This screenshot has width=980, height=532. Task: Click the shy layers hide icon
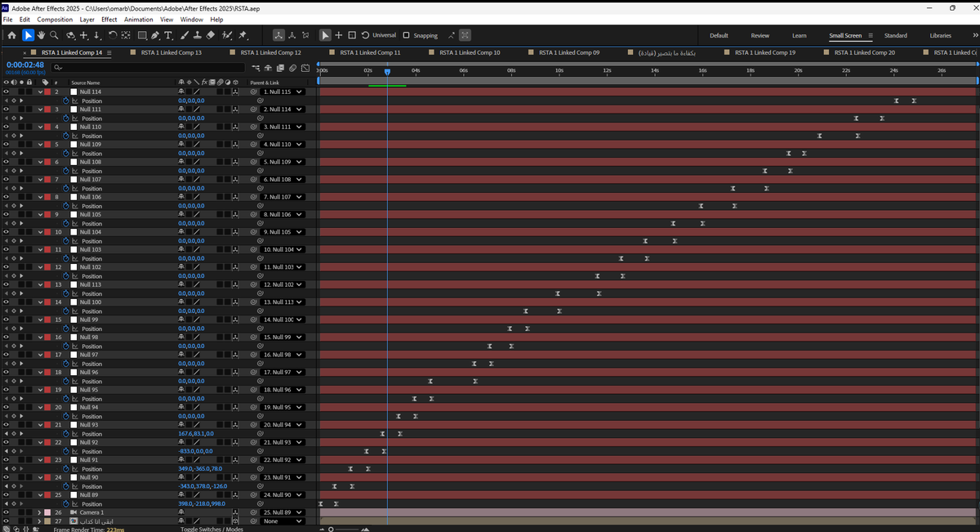point(269,68)
